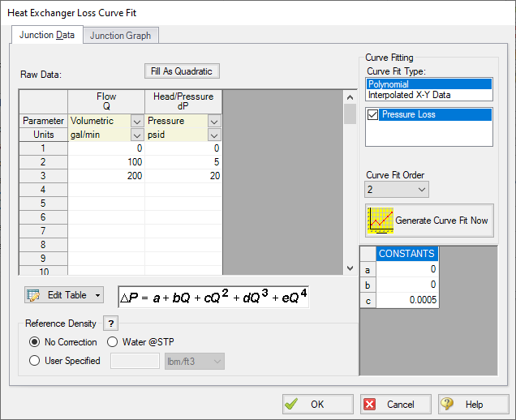Open the Curve Fit Order dropdown
This screenshot has height=420, width=516.
click(x=397, y=190)
